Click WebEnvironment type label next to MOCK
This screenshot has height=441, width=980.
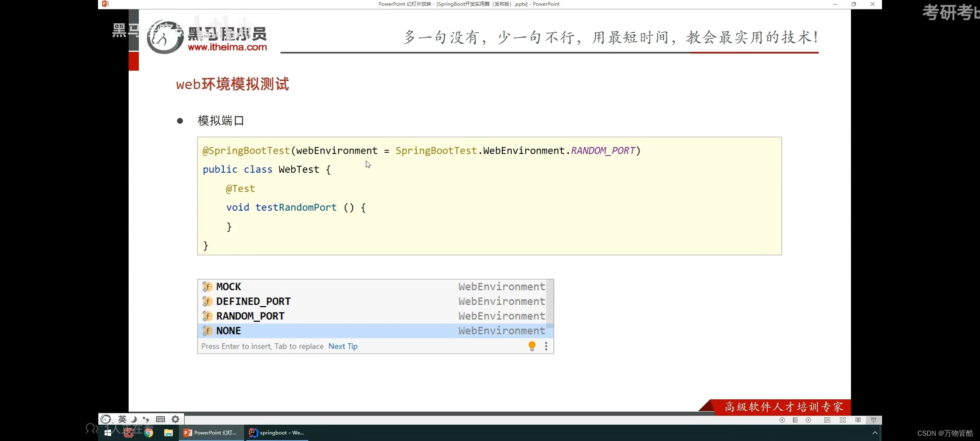pos(501,287)
